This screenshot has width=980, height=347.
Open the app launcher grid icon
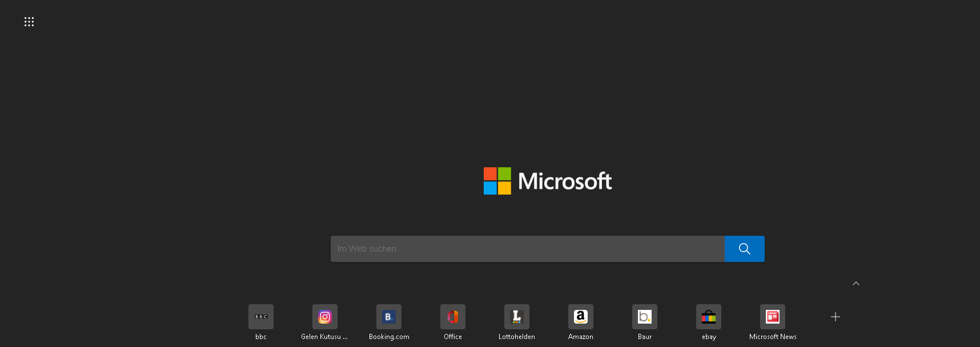point(29,22)
